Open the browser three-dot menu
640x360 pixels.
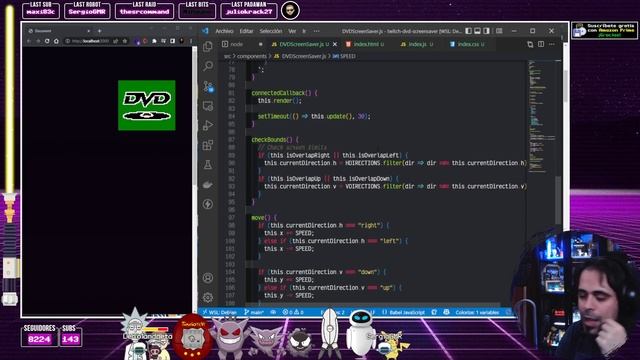click(191, 41)
